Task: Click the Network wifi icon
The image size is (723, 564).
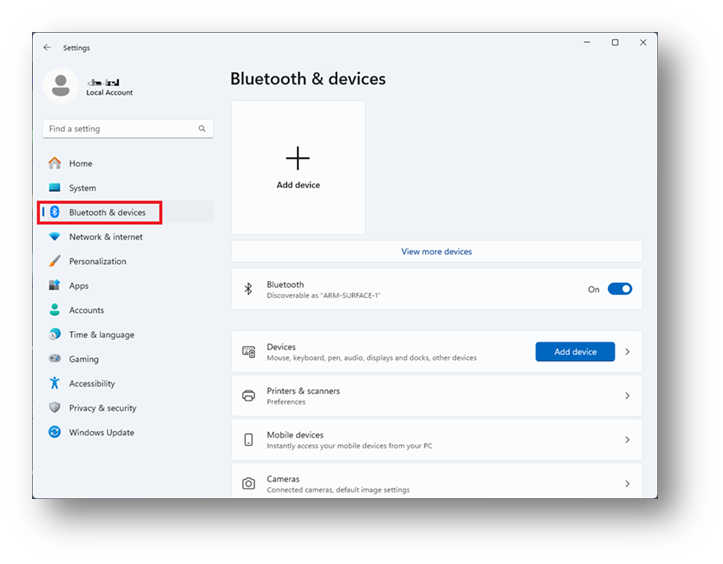Action: tap(55, 237)
